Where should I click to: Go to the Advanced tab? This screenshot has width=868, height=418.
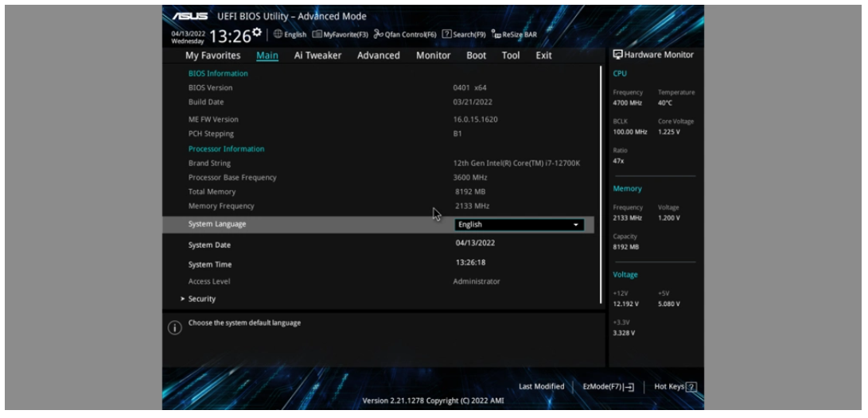[379, 56]
